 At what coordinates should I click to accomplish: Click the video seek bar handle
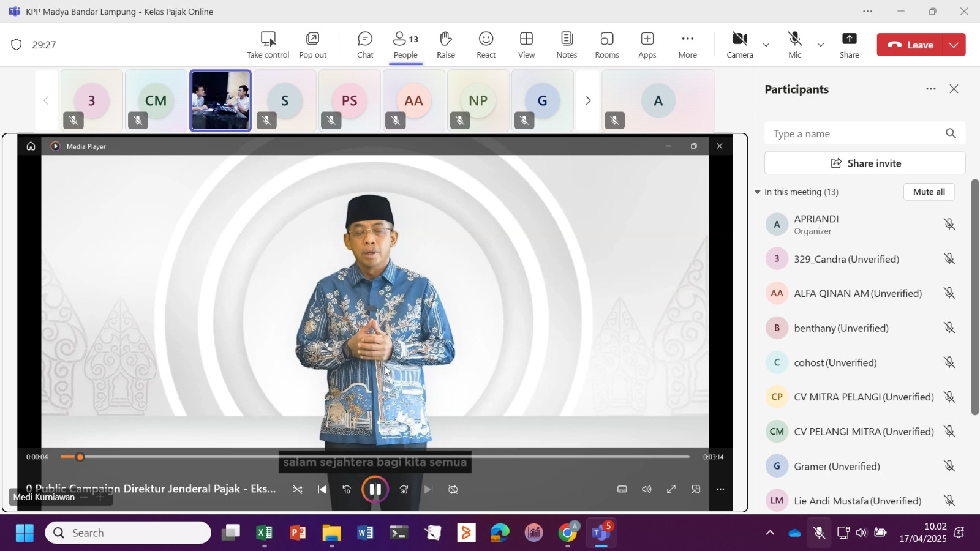click(80, 457)
